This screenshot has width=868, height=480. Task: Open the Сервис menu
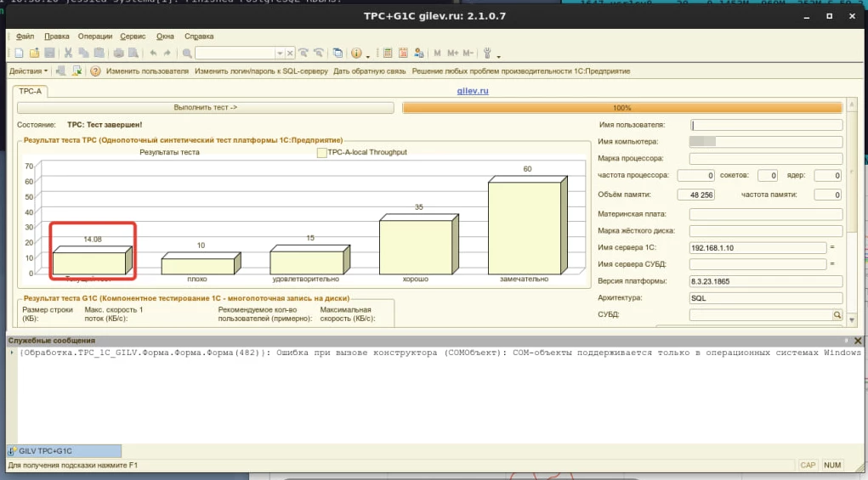coord(133,37)
